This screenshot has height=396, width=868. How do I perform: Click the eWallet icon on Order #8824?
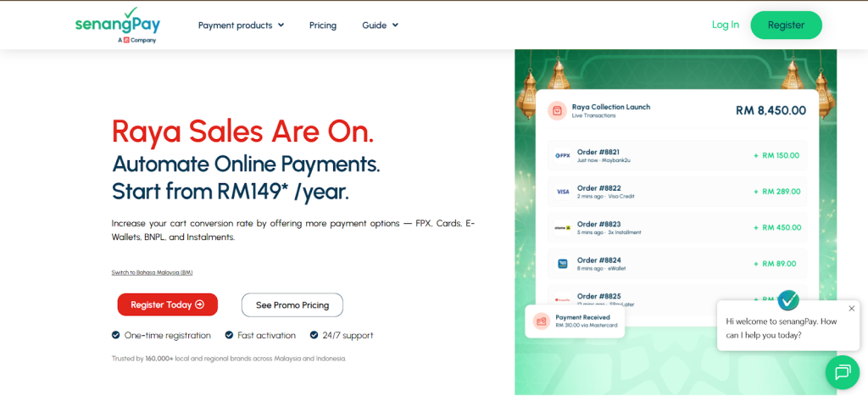pos(562,264)
